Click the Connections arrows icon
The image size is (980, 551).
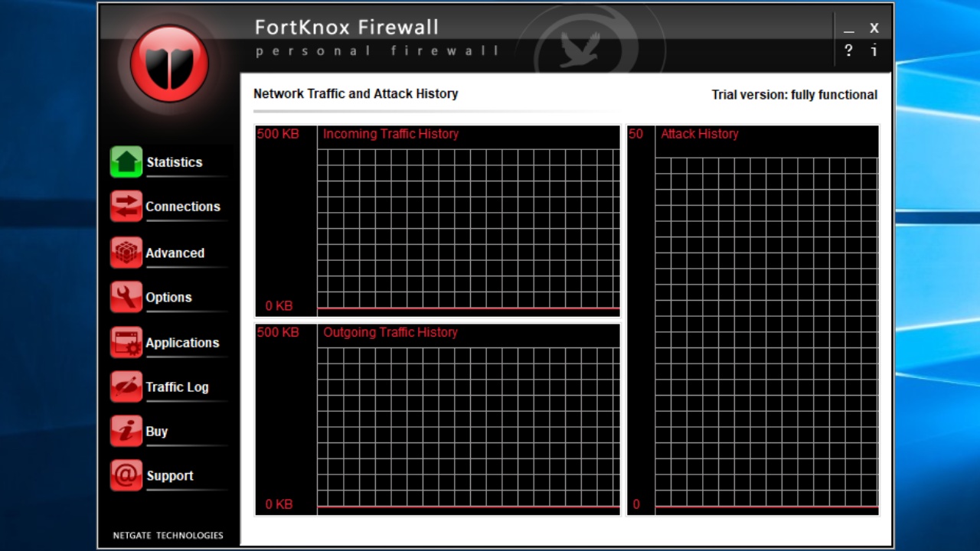tap(126, 207)
